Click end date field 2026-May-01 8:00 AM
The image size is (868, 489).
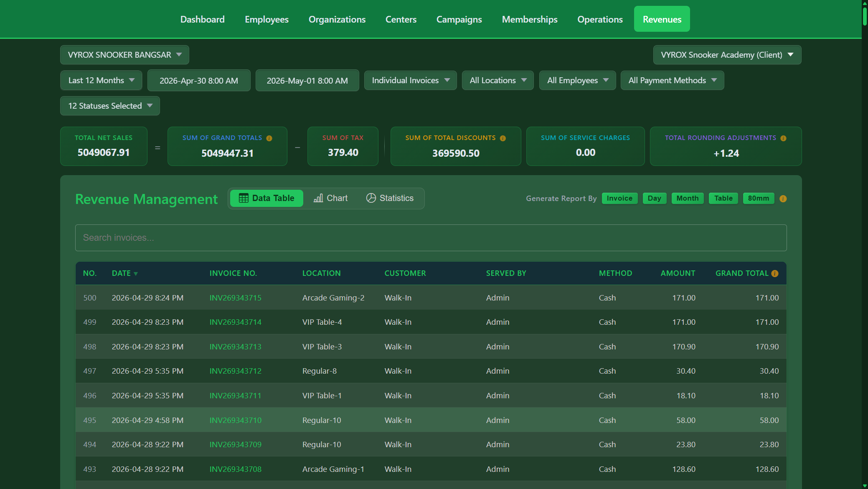click(x=307, y=81)
